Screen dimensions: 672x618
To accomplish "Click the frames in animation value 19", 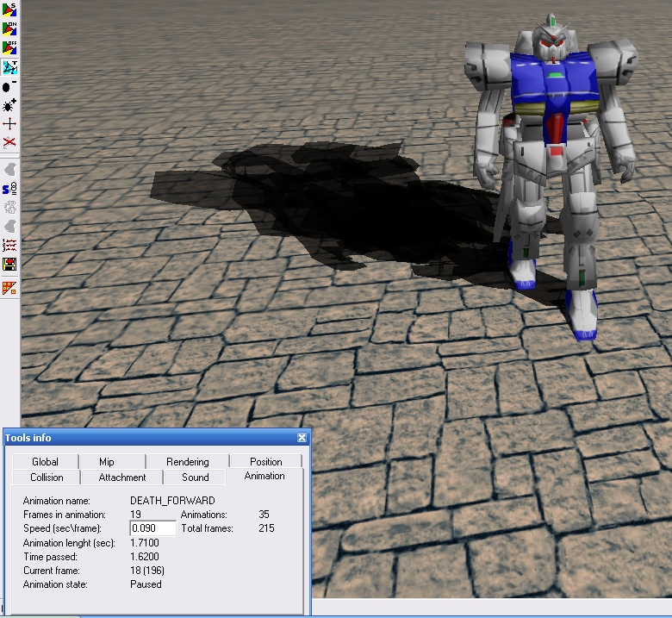I will [135, 515].
